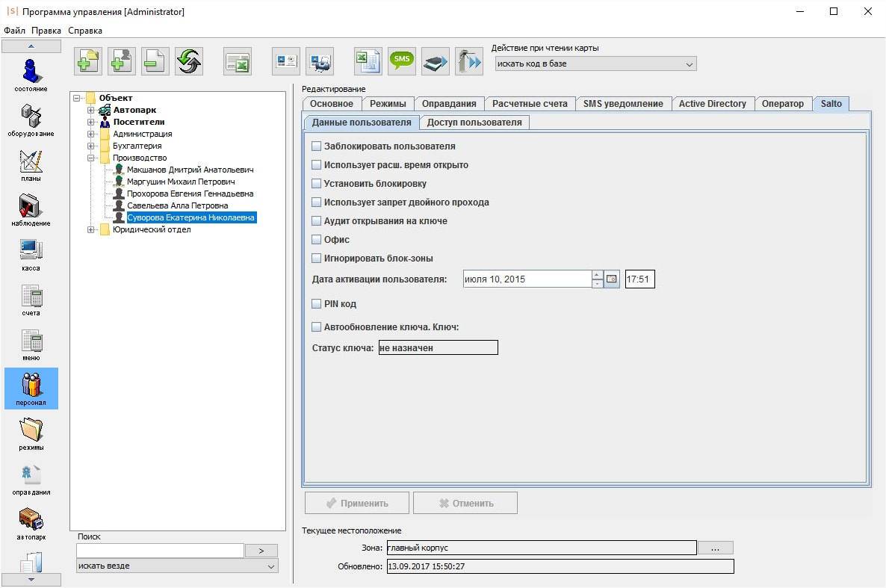Open the 'автопарк' sidebar section
Image resolution: width=886 pixels, height=588 pixels.
coord(31,522)
